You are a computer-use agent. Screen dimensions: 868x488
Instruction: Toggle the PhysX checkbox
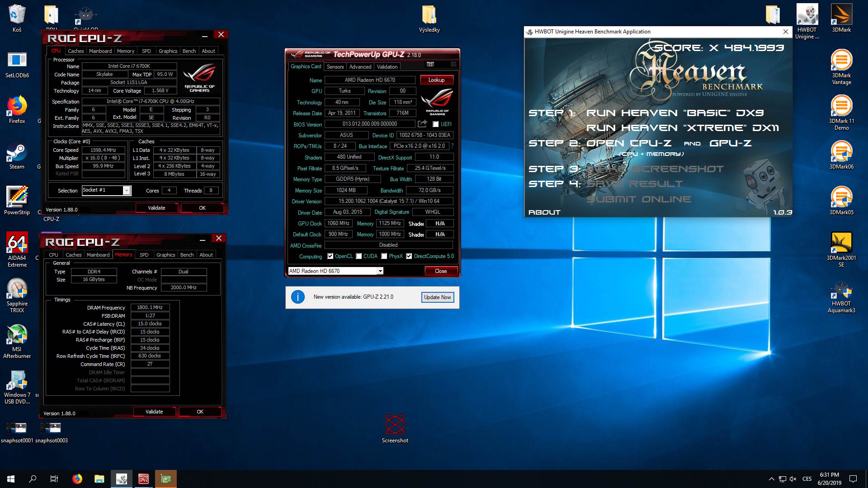tap(384, 256)
